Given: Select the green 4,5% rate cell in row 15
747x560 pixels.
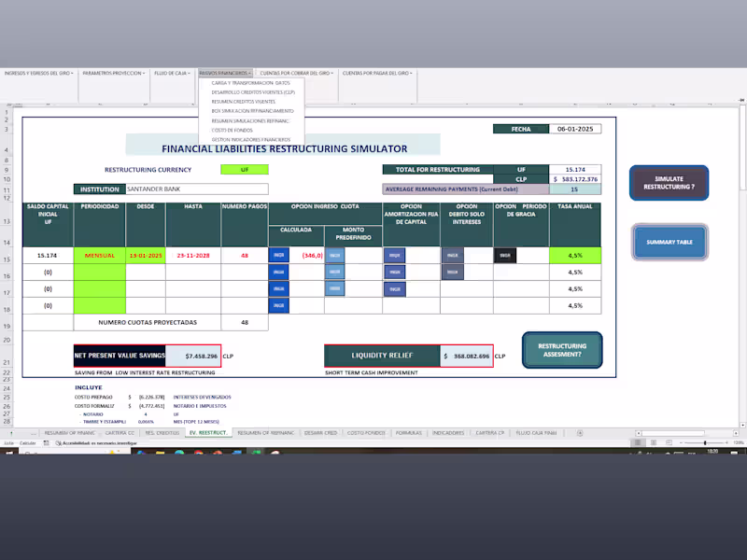Looking at the screenshot, I should [575, 255].
